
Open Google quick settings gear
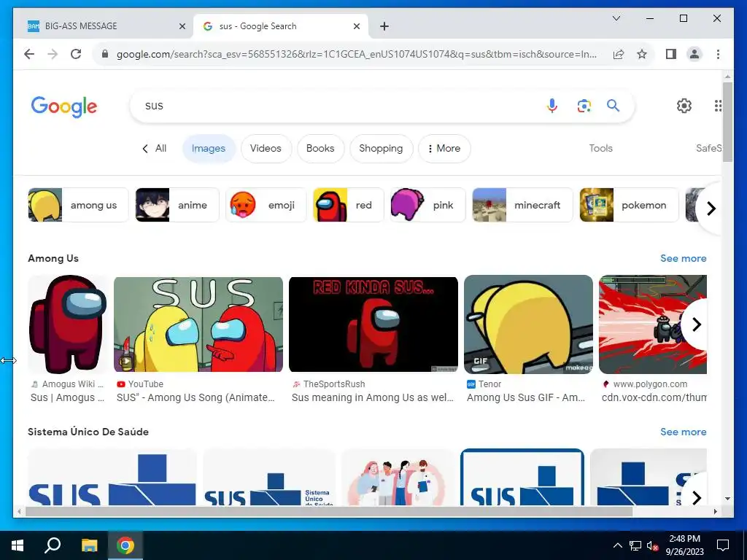pyautogui.click(x=684, y=105)
